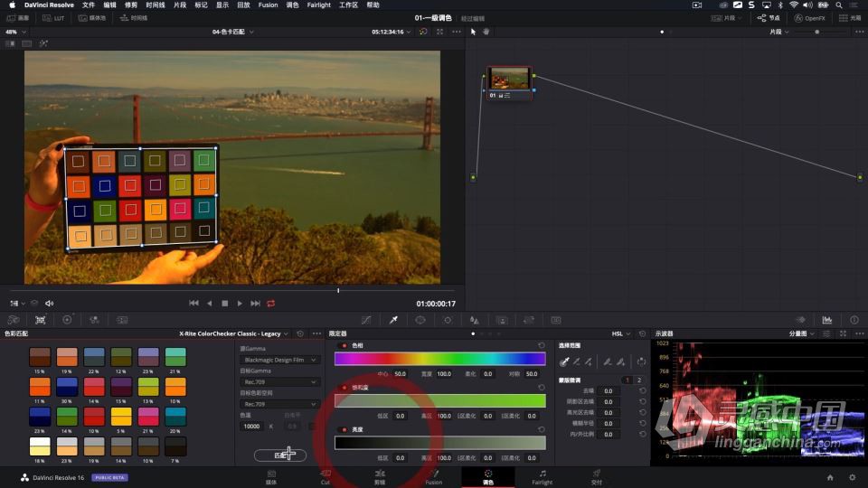Image resolution: width=868 pixels, height=488 pixels.
Task: Reset the Color Match palette
Action: [x=300, y=333]
